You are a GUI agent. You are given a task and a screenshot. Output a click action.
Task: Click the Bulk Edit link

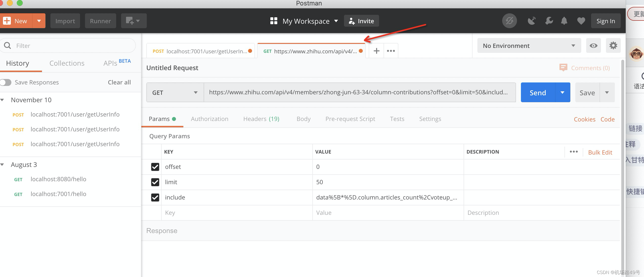pyautogui.click(x=600, y=152)
